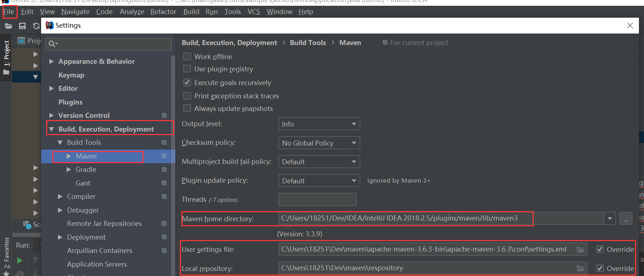Expand Appearance & Behavior settings
Screen dimensions: 644x276
52,62
